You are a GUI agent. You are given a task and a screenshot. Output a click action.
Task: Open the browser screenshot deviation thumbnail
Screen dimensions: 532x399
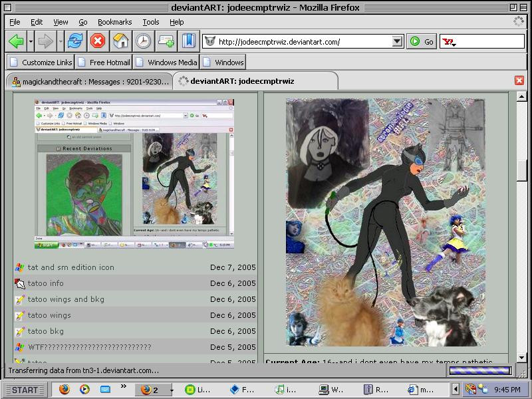(x=134, y=174)
